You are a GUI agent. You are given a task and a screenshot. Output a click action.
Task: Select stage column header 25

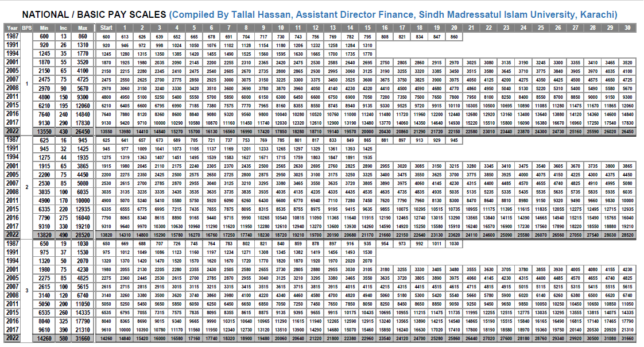[541, 28]
